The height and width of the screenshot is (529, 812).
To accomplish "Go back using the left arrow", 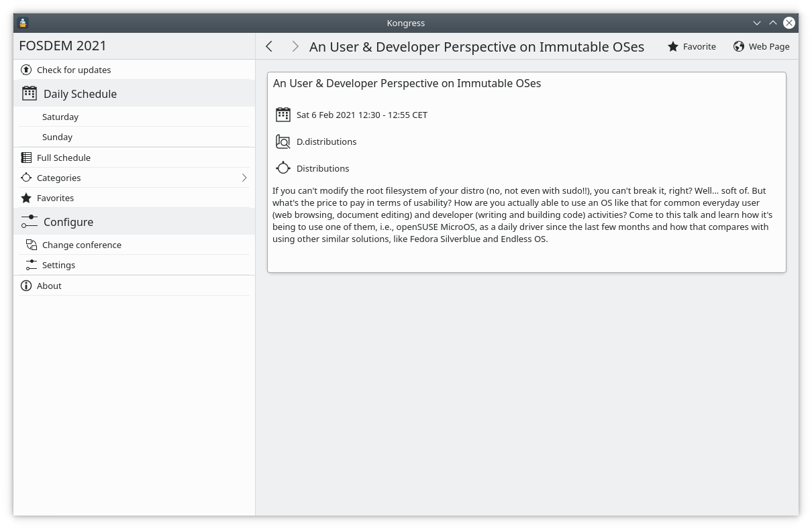I will [x=269, y=46].
